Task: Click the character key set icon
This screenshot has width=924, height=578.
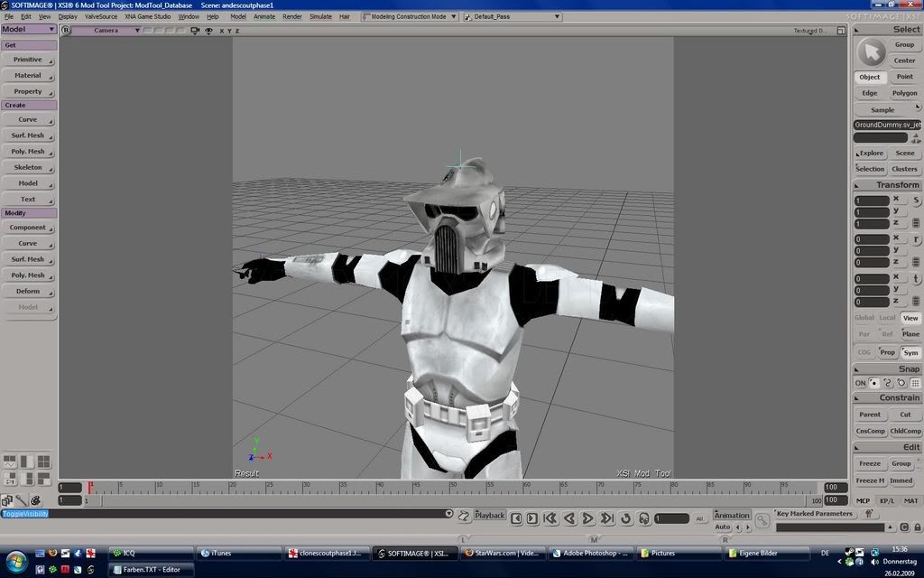Action: pos(868,514)
